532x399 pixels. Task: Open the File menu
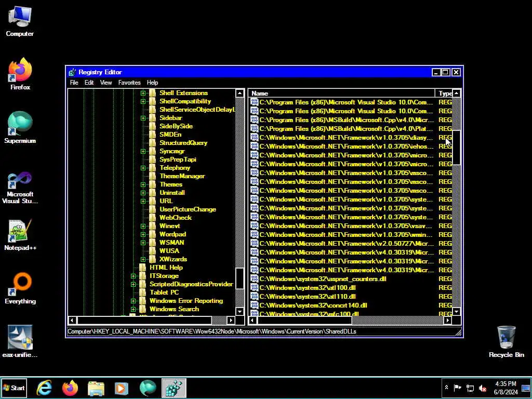(74, 83)
